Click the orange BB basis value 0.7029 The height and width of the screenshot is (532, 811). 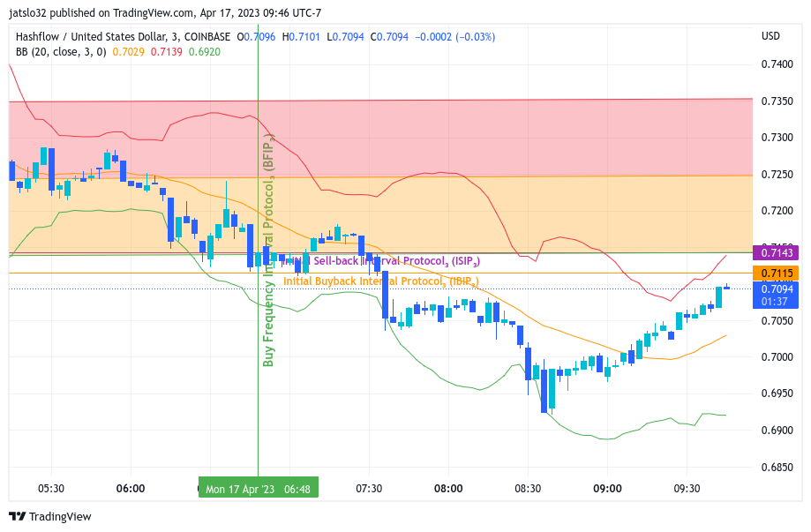click(x=128, y=52)
